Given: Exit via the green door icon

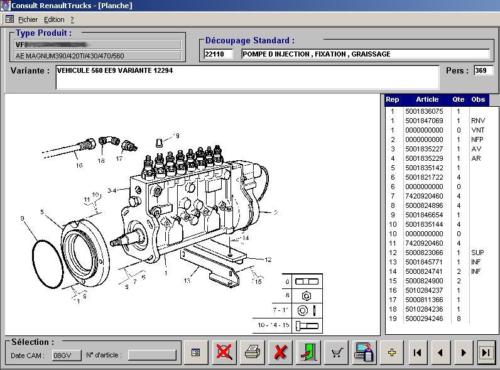Looking at the screenshot, I should point(308,352).
